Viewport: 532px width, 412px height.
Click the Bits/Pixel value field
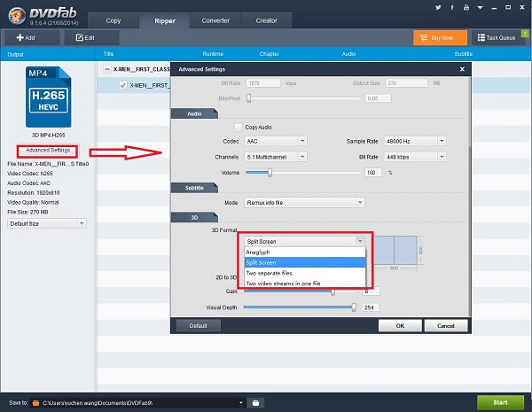coord(378,98)
